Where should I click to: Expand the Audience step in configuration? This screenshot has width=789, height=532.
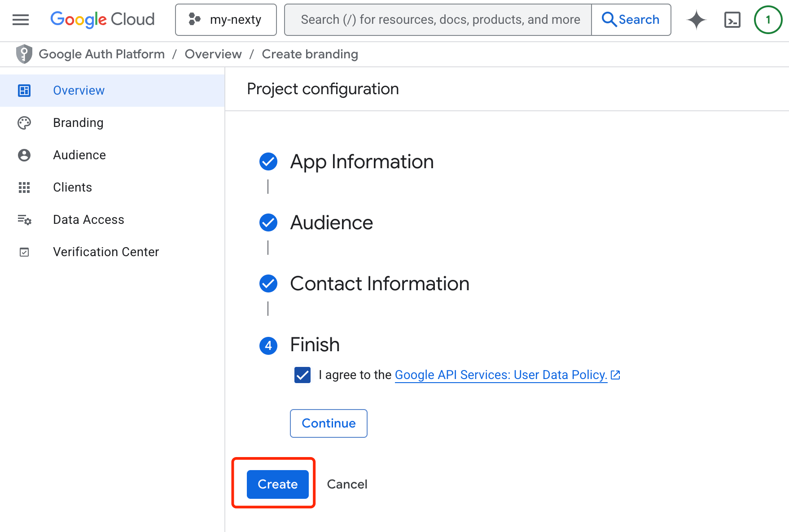point(332,222)
